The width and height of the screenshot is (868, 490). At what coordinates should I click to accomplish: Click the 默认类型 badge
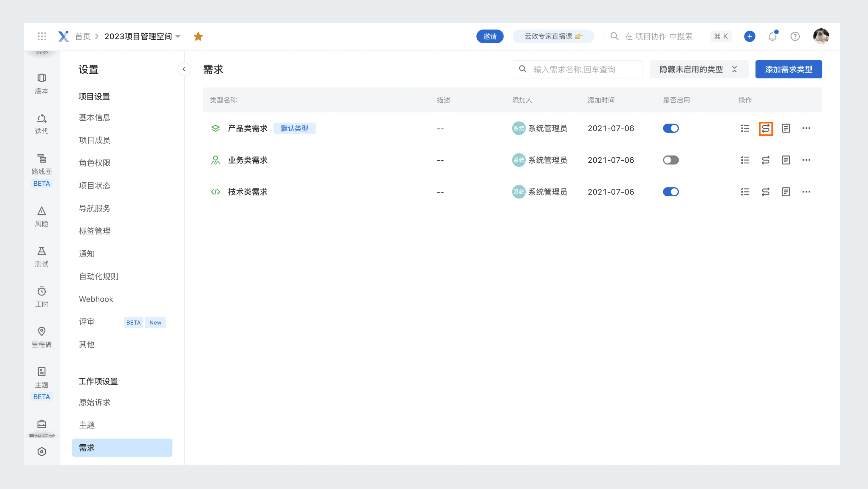click(x=294, y=128)
